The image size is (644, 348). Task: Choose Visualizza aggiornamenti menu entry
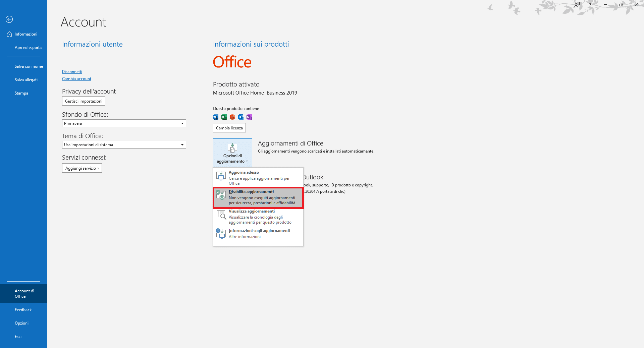258,217
